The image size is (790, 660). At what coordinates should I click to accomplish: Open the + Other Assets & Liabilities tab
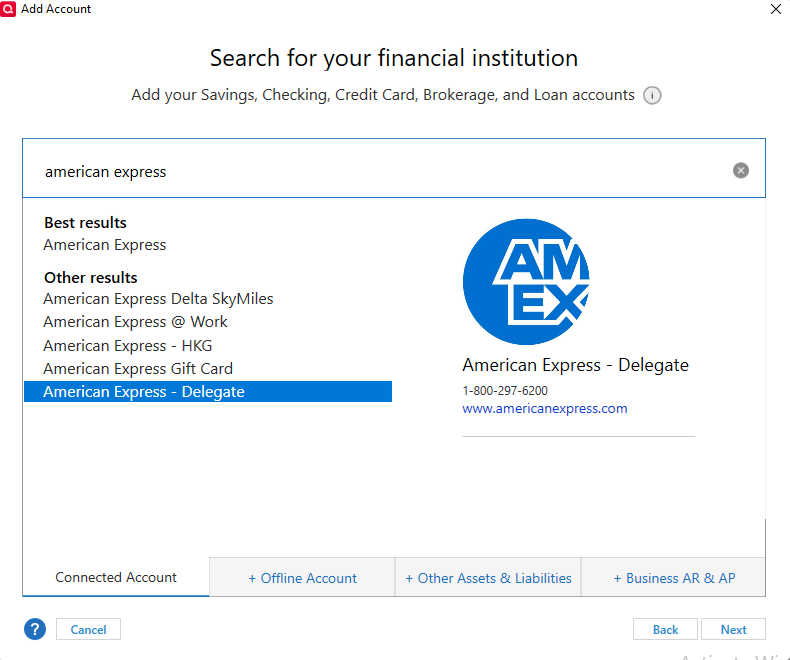tap(488, 578)
